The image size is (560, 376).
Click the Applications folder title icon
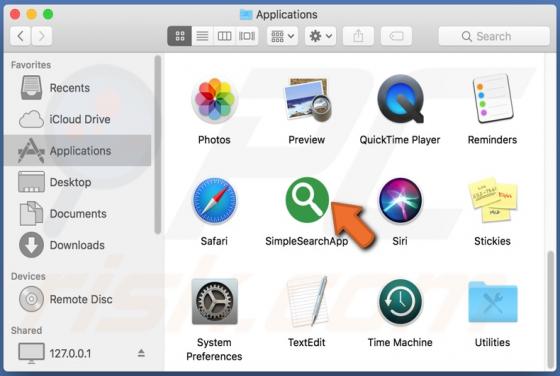coord(246,15)
